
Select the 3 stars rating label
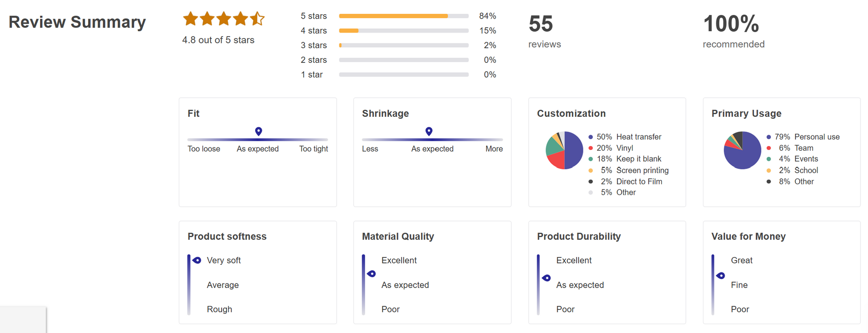coord(314,45)
